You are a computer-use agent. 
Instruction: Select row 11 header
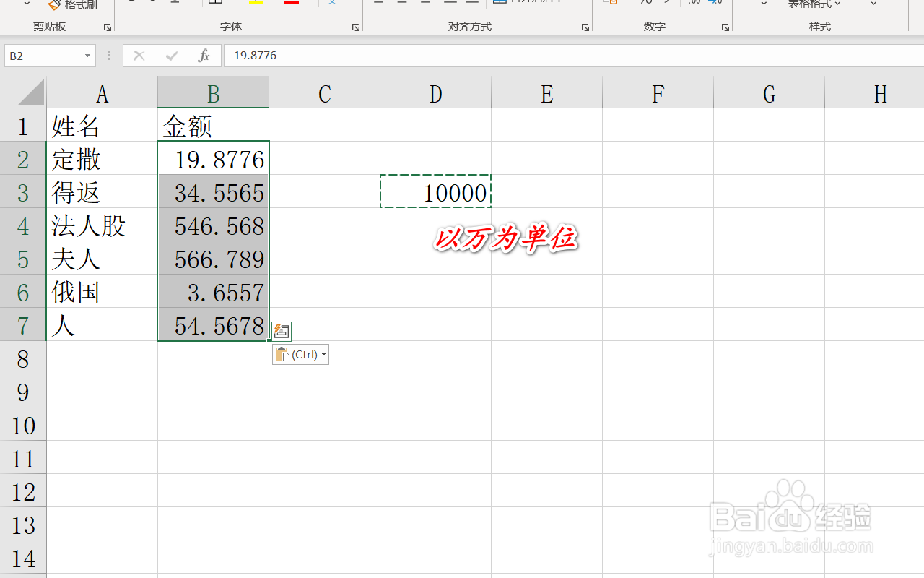(23, 458)
